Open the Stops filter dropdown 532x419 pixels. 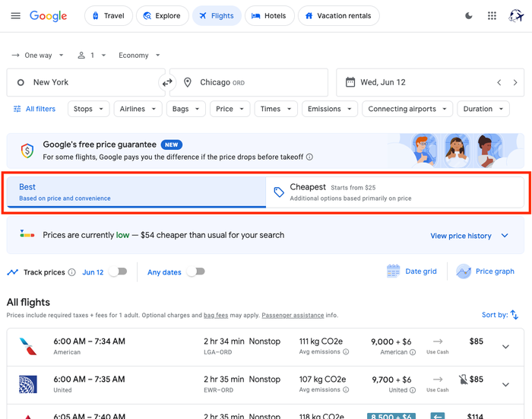pyautogui.click(x=89, y=109)
